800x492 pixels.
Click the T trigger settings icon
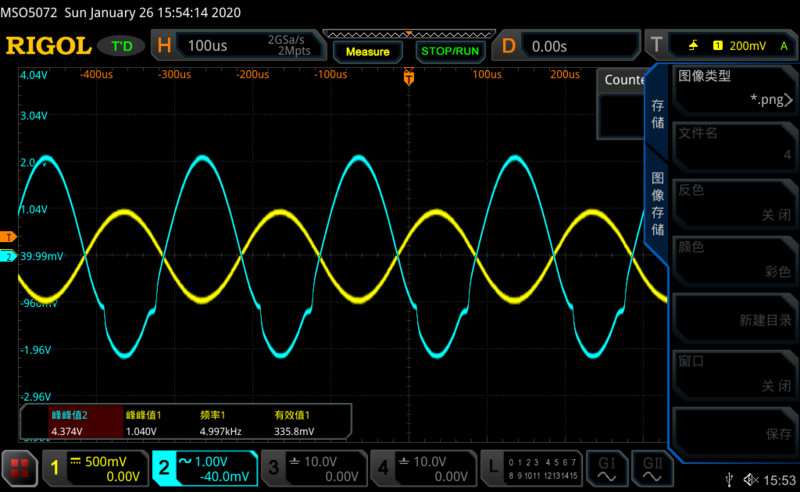point(656,46)
